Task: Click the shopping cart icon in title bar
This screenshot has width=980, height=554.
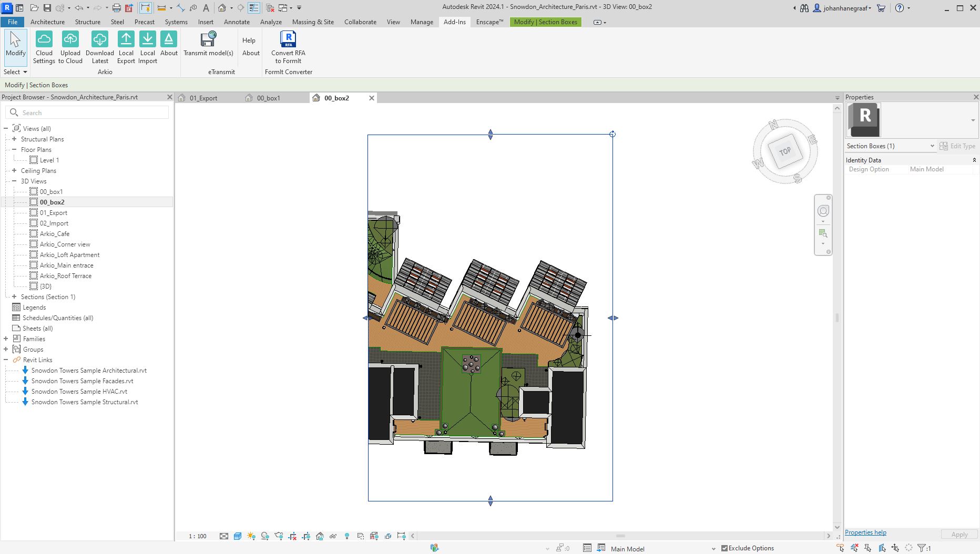Action: 881,8
